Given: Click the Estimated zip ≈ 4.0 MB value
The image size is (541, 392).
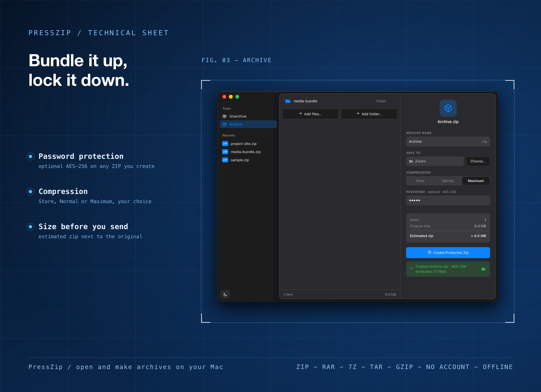Looking at the screenshot, I should point(478,236).
